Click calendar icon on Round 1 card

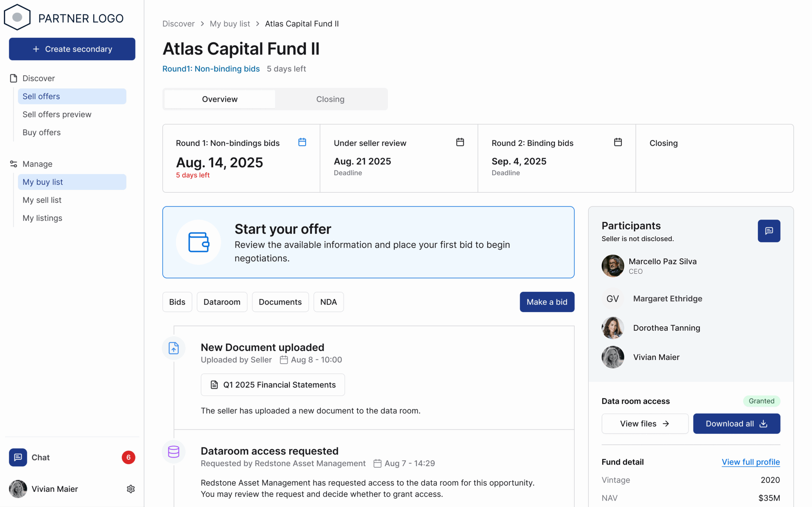click(302, 142)
